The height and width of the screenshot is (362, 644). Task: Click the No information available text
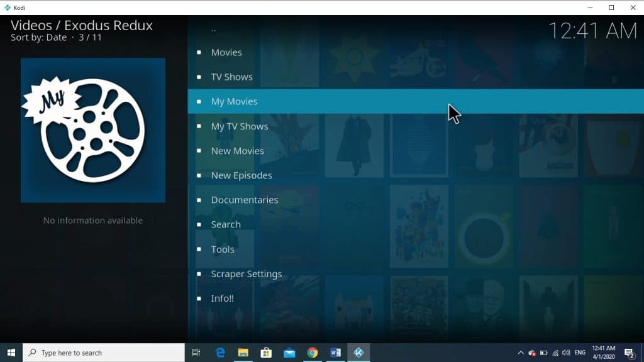[x=93, y=221]
